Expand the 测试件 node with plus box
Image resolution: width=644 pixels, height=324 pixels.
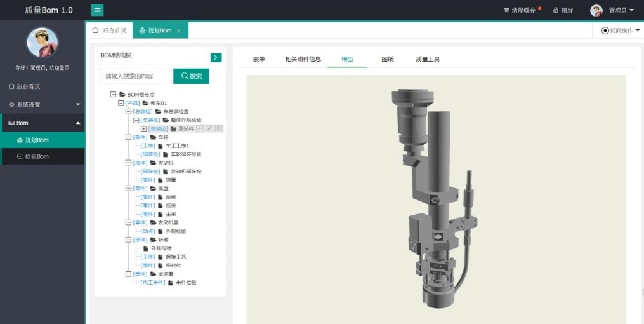[x=144, y=129]
